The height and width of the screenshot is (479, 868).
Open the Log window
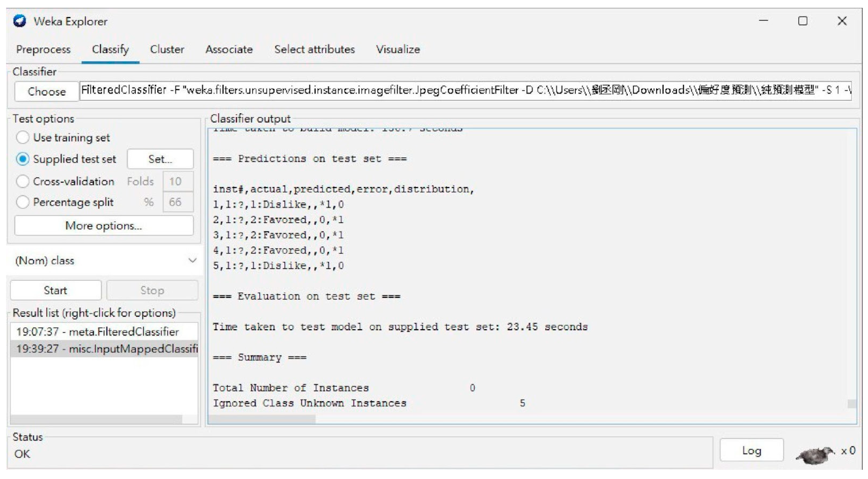point(751,450)
